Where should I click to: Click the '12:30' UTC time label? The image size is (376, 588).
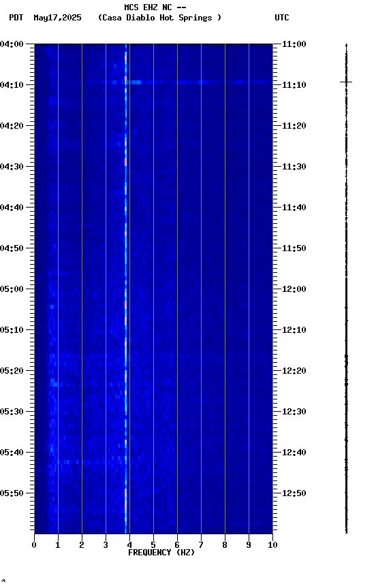[294, 412]
